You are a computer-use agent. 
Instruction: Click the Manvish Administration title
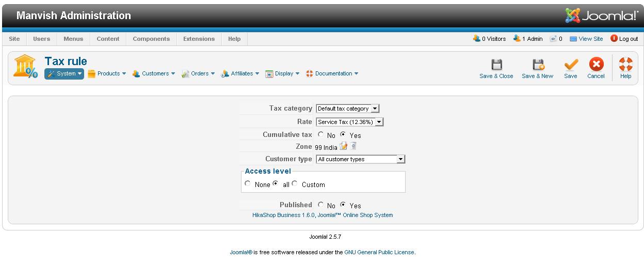pyautogui.click(x=74, y=16)
